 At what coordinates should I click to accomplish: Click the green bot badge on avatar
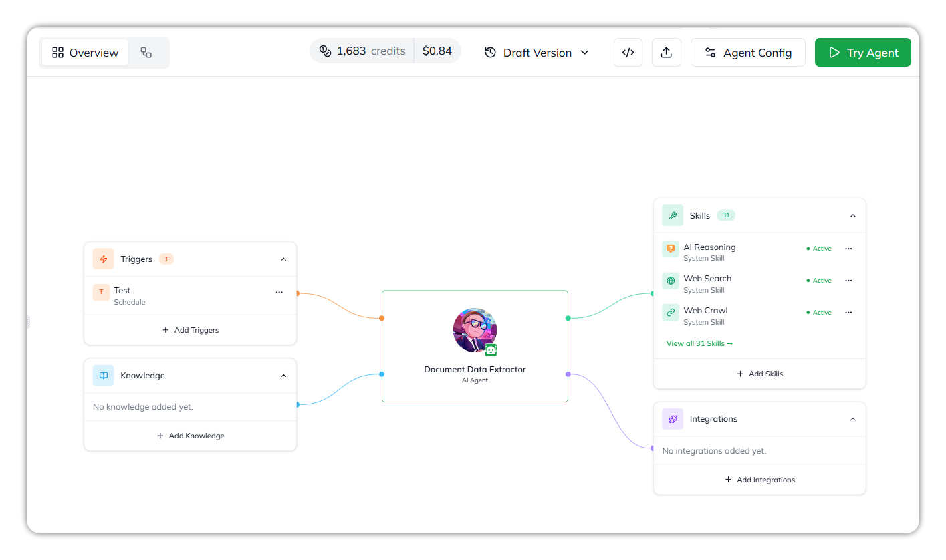pyautogui.click(x=491, y=350)
